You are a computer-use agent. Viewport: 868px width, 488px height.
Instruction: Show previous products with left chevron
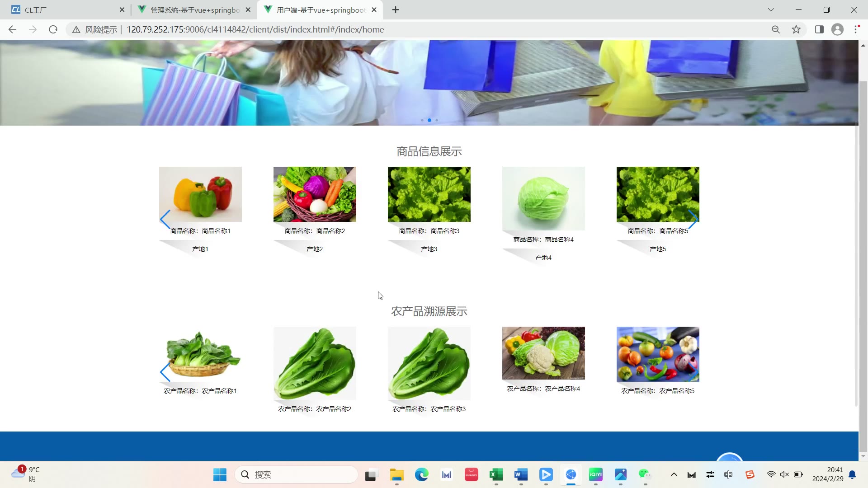click(x=165, y=220)
